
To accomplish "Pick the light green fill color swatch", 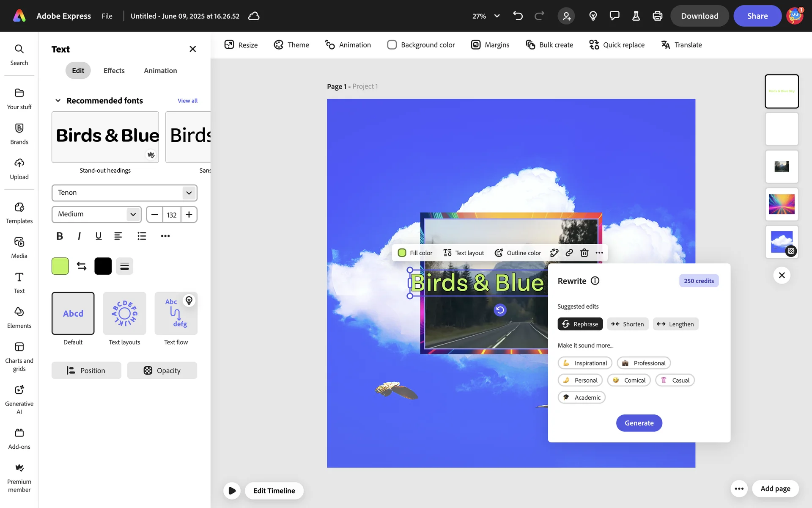I will 60,266.
